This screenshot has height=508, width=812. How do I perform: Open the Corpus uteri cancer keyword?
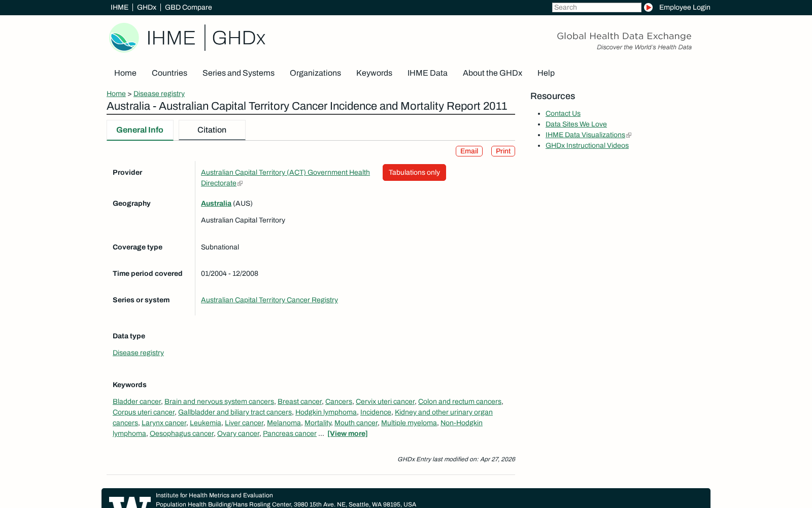144,412
